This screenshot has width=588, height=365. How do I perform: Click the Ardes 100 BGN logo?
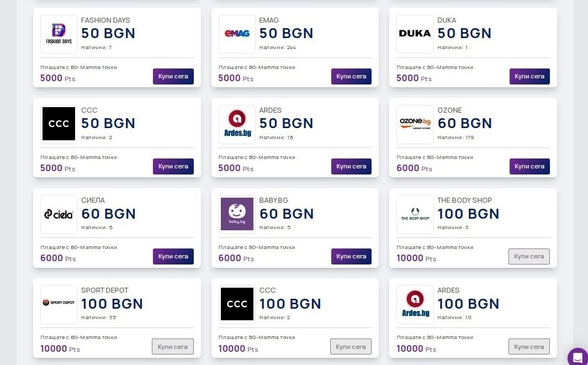[x=415, y=304]
